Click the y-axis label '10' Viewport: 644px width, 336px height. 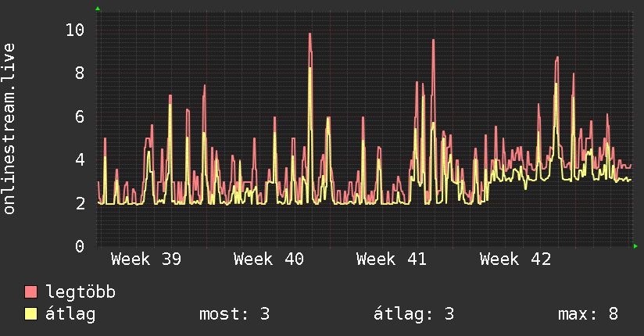[x=75, y=30]
